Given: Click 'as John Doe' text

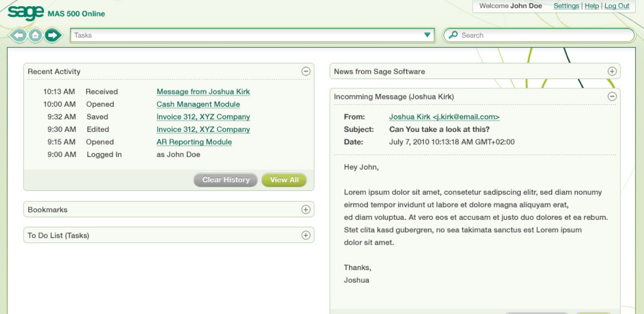Looking at the screenshot, I should (178, 154).
